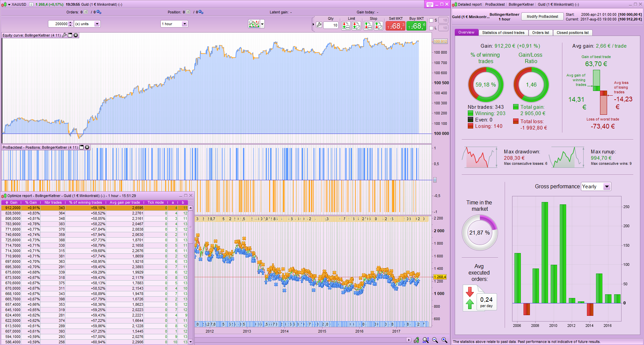This screenshot has width=644, height=345.
Task: Sort by Nbr trades column header
Action: pos(53,202)
